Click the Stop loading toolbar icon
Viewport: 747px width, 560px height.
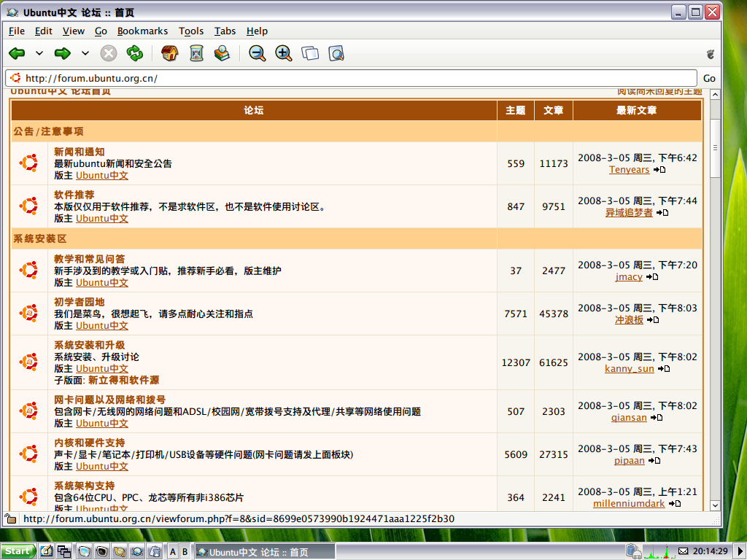[109, 53]
